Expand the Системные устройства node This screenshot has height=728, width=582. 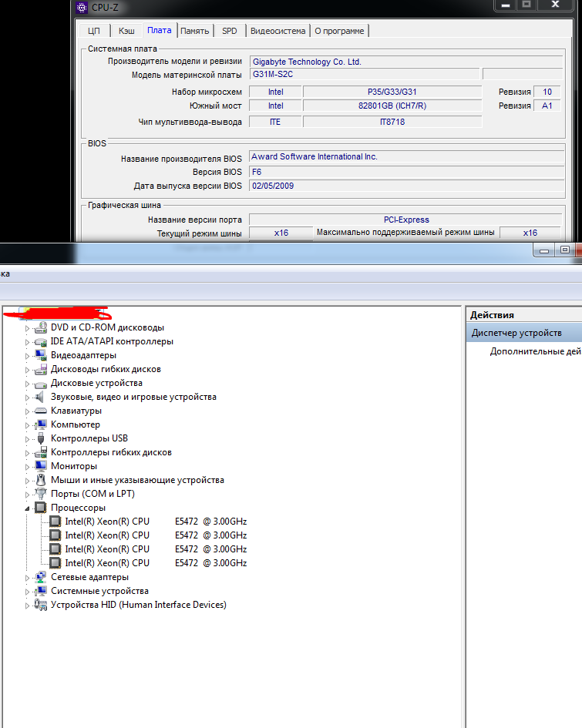coord(27,592)
